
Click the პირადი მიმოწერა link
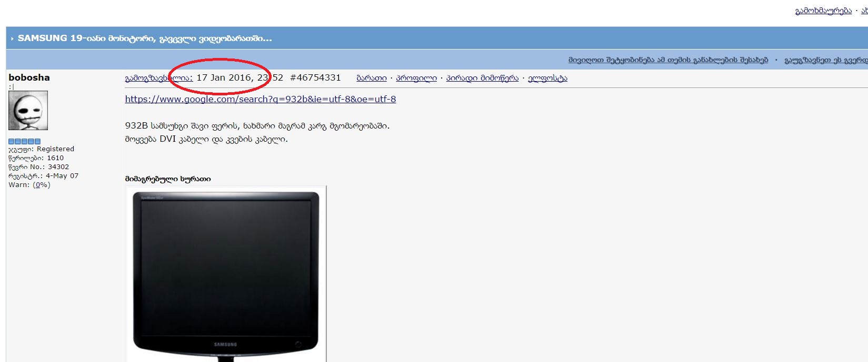[482, 78]
